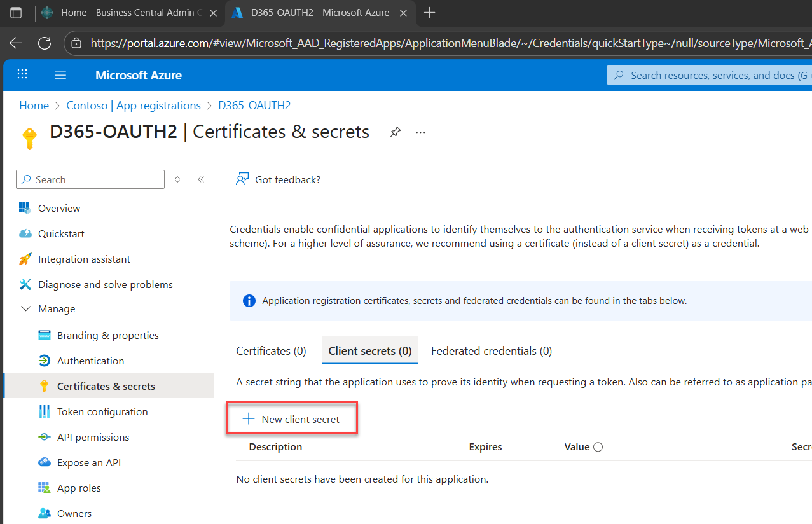Screen dimensions: 812x524
Task: Select the D365-OAUTH2 Microsoft Azure browser tab
Action: [321, 12]
